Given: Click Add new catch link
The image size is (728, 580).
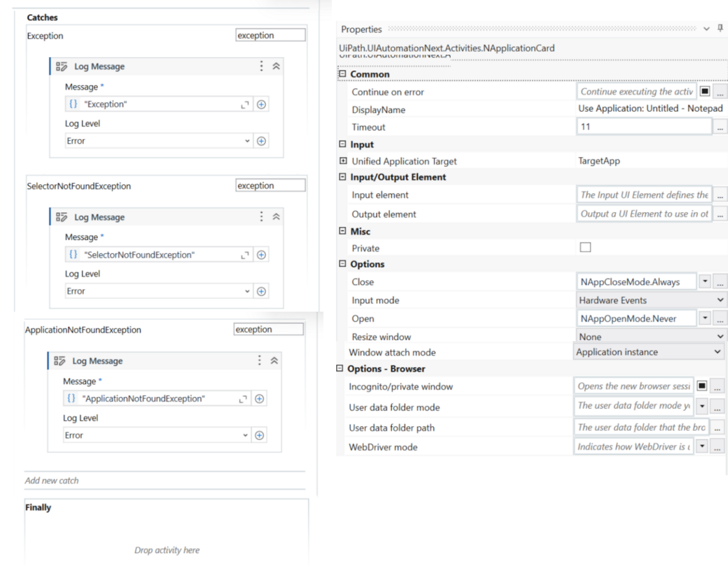Looking at the screenshot, I should 52,481.
